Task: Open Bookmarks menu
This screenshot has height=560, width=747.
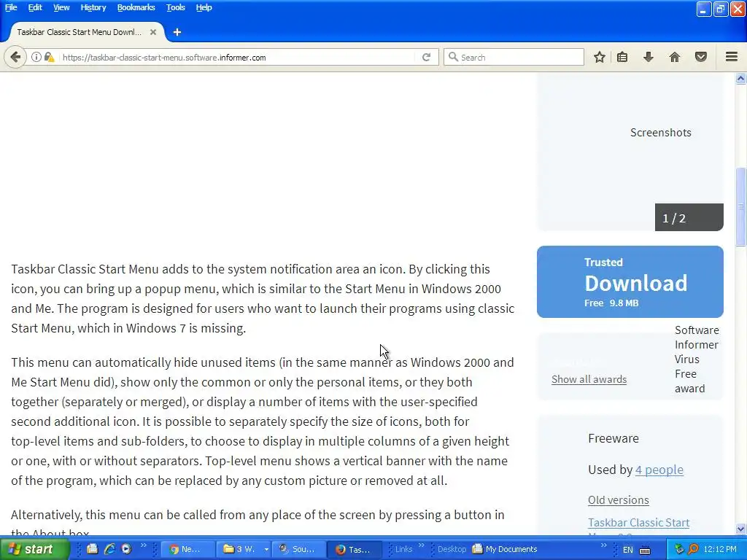Action: point(136,7)
